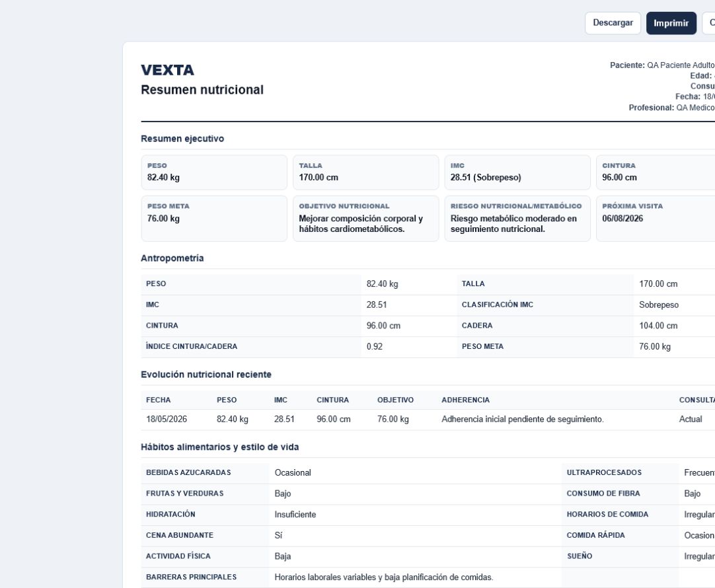Viewport: 715px width, 588px height.
Task: Click the 'CONSUMO DE FIBRA' label
Action: point(603,493)
